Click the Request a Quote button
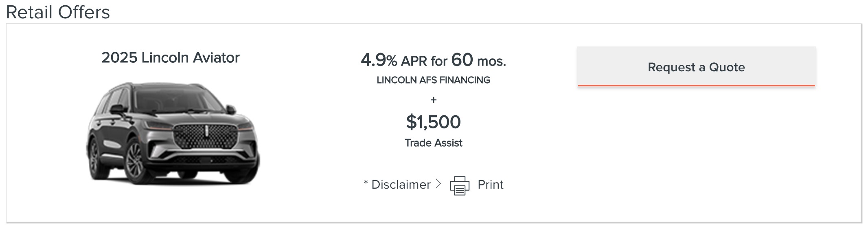Screen dimensions: 868x229 (696, 67)
